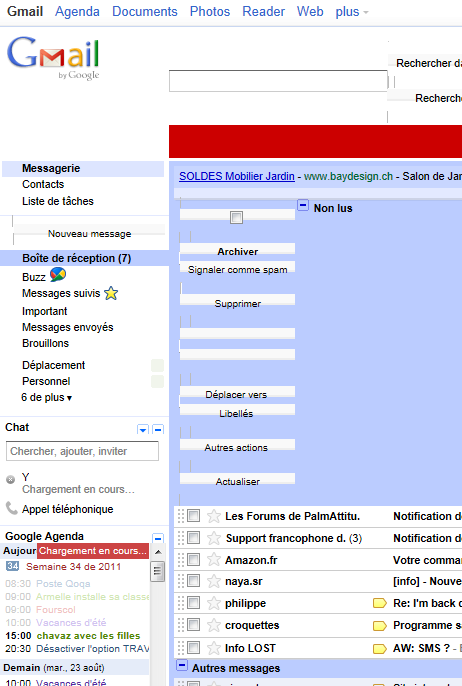Go to Photos in the top bar
The width and height of the screenshot is (462, 686).
pyautogui.click(x=210, y=11)
